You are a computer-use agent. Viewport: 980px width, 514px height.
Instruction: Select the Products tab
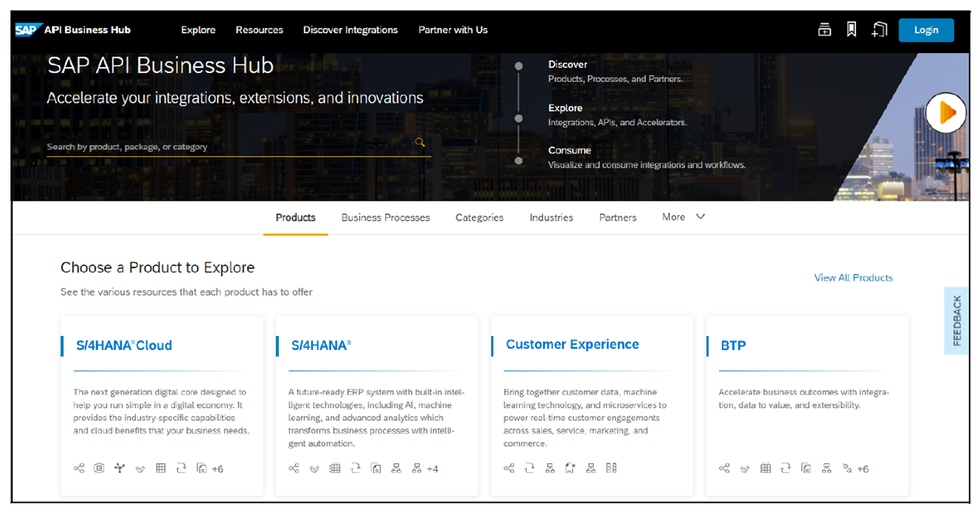pyautogui.click(x=296, y=217)
